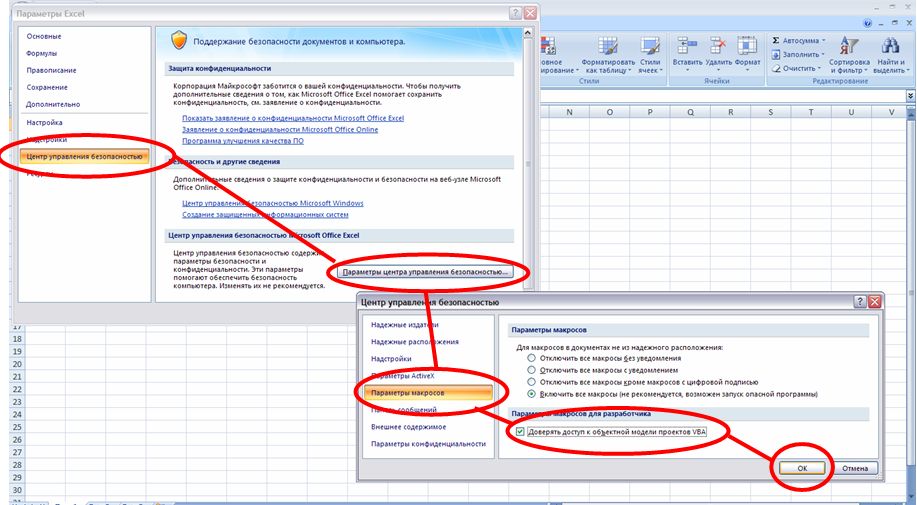
Task: Click column T header in worksheet
Action: coord(811,112)
